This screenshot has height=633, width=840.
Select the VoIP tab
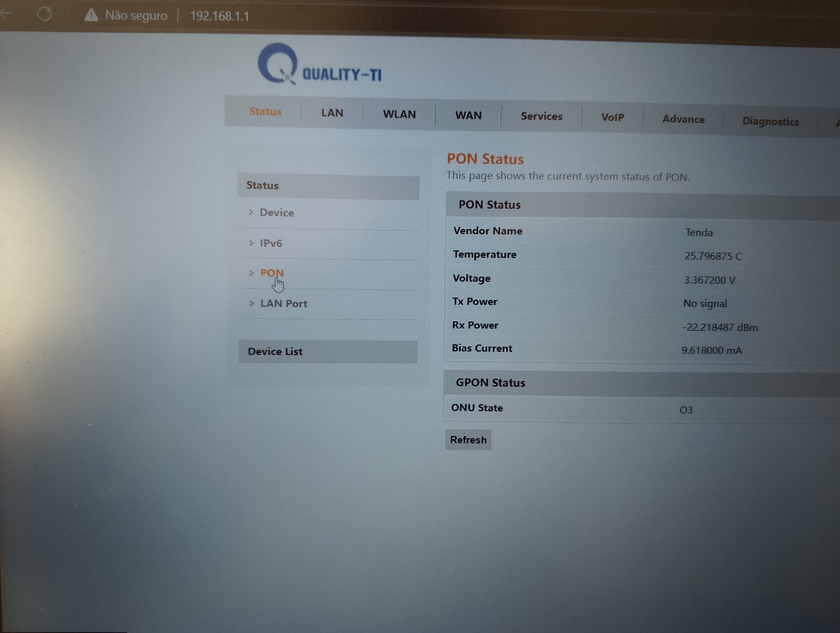coord(612,118)
